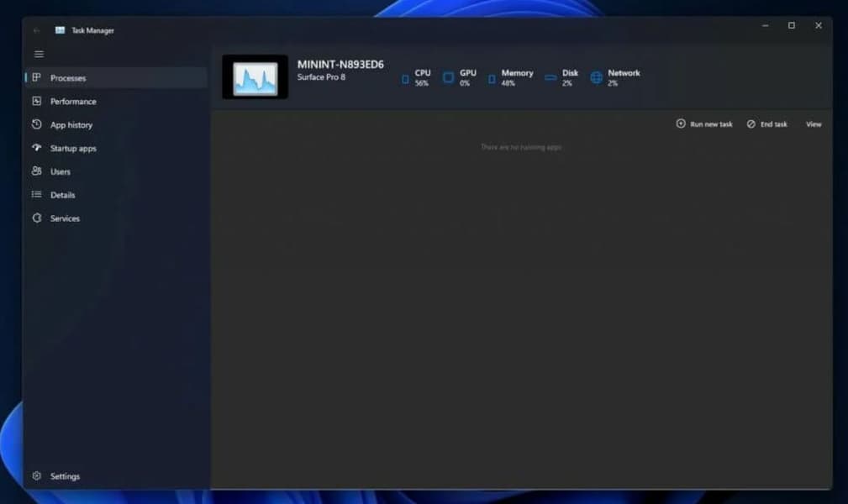Select the Processes tab label
This screenshot has width=848, height=504.
pyautogui.click(x=68, y=78)
